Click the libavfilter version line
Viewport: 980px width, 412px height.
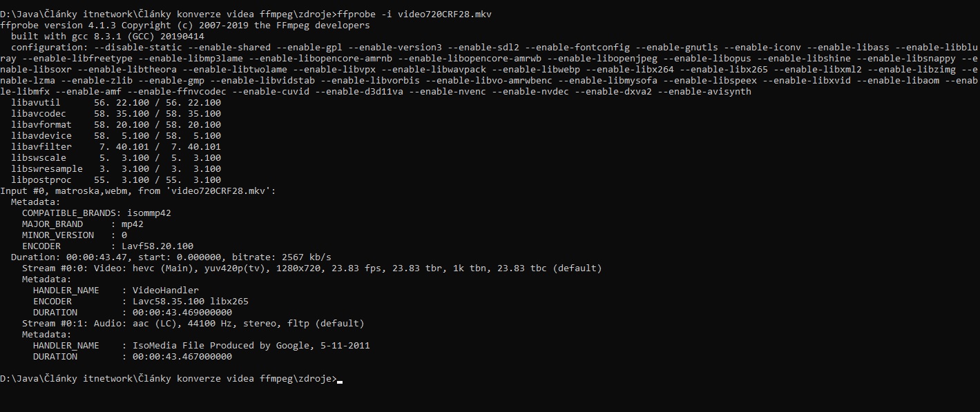(x=116, y=146)
